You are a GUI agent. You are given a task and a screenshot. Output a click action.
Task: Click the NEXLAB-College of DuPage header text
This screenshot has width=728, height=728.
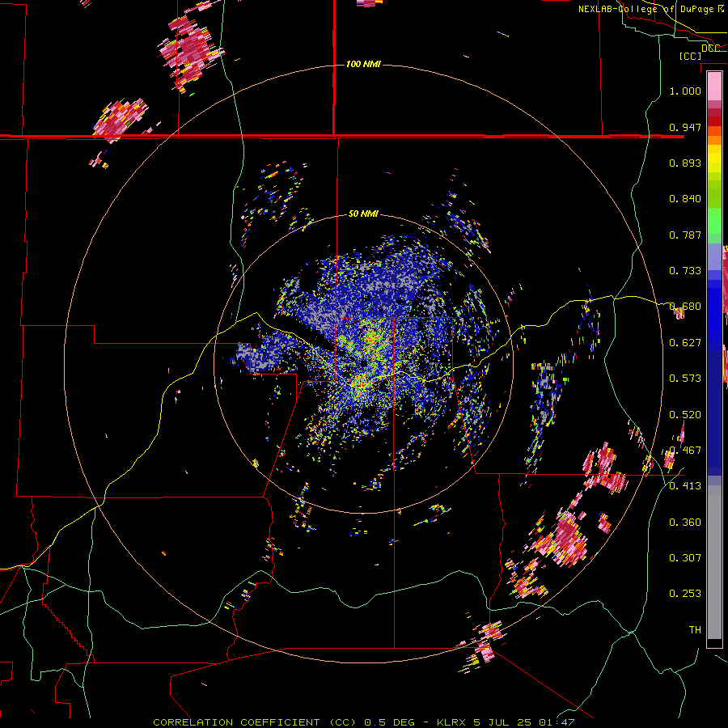coord(651,9)
